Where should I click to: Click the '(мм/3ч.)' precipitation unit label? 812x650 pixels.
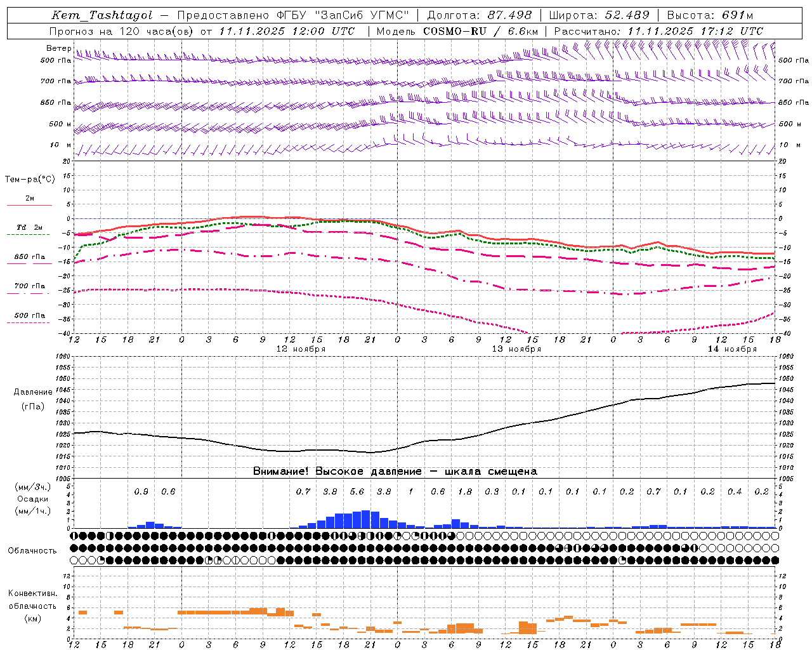tap(32, 487)
